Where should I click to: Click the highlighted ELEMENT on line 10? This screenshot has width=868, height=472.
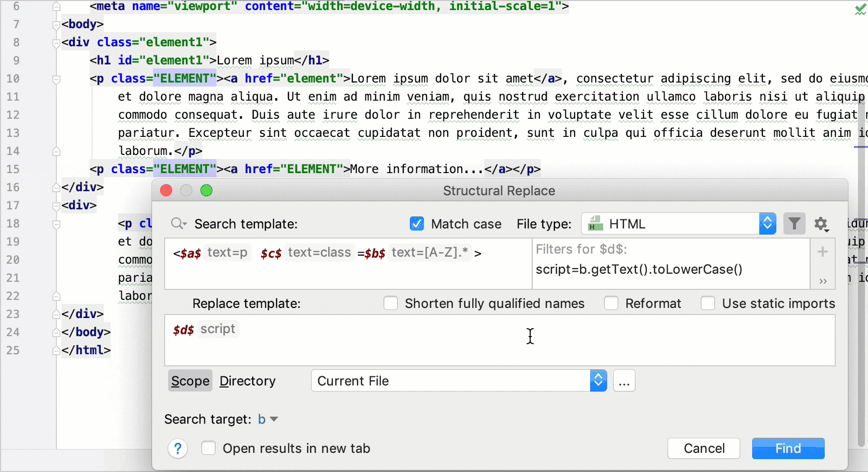[185, 78]
